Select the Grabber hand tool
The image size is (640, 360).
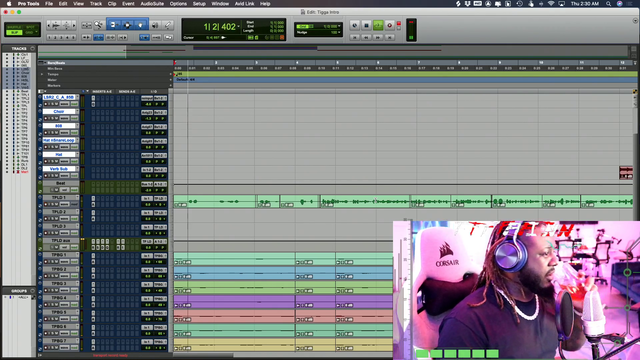click(x=141, y=25)
